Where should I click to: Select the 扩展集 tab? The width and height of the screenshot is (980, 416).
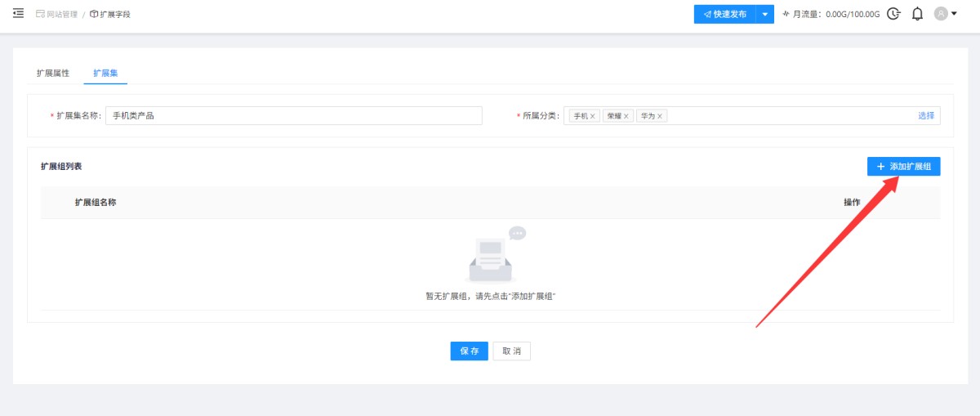click(x=105, y=73)
